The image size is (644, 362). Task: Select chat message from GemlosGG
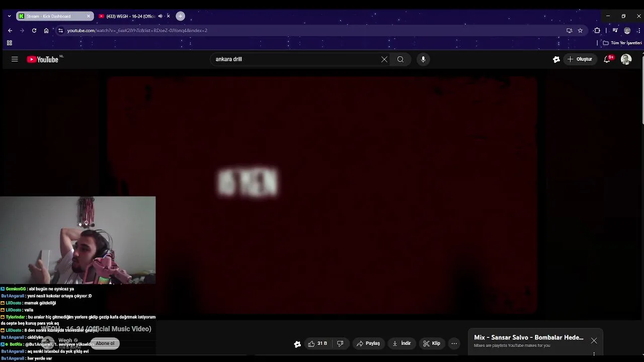[x=37, y=289]
